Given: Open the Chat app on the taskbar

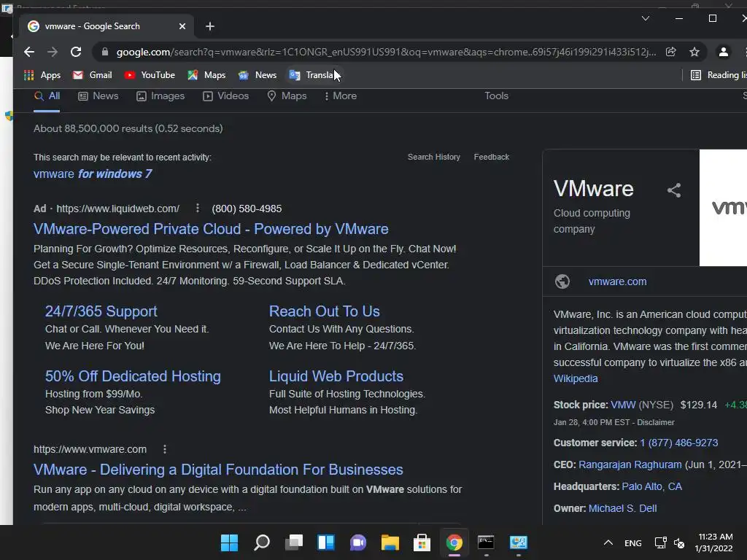Looking at the screenshot, I should tap(357, 542).
